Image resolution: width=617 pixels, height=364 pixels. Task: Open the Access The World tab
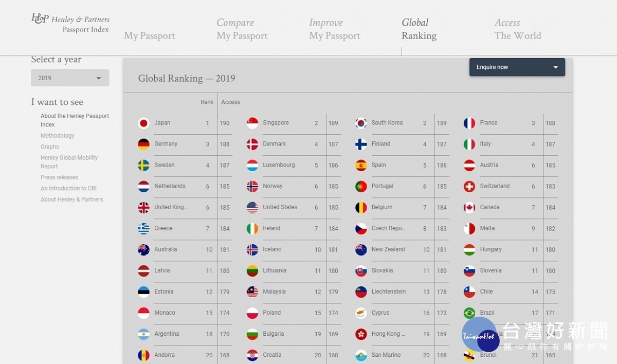518,29
